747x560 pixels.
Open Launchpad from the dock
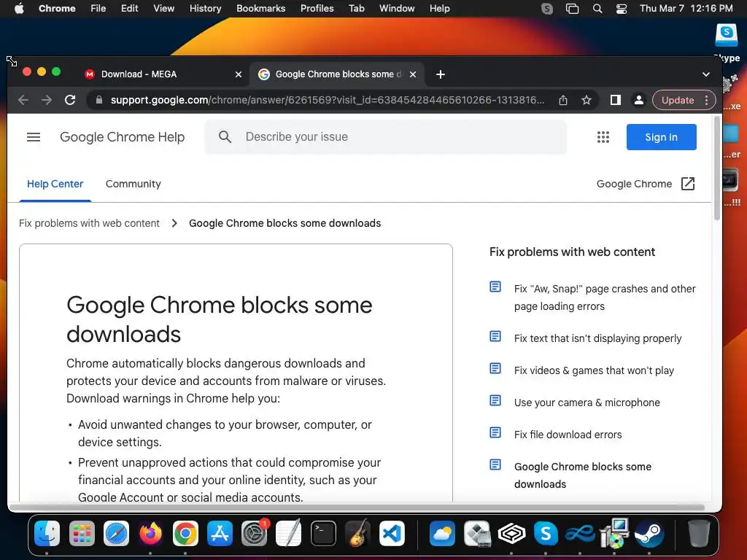(x=82, y=534)
